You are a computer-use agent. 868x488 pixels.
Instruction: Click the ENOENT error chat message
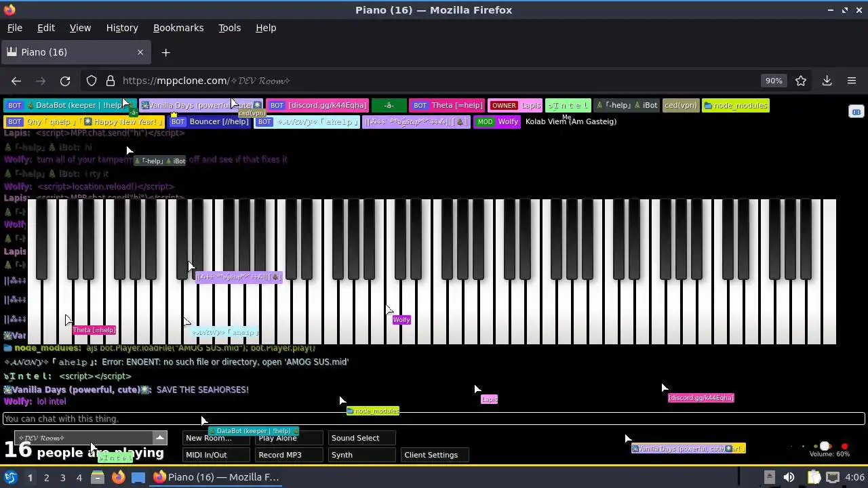[x=225, y=362]
